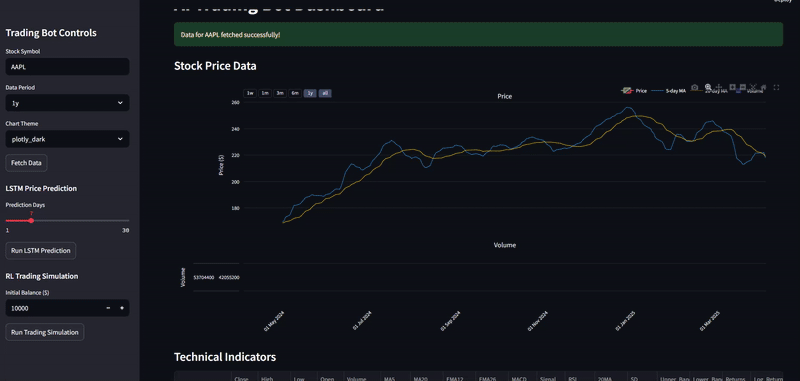800x381 pixels.
Task: Download plot as PNG camera icon
Action: coord(694,87)
